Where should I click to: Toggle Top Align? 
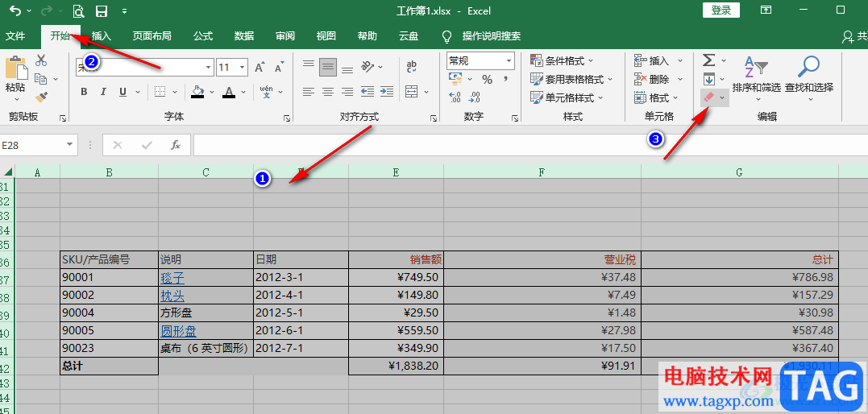[x=309, y=66]
